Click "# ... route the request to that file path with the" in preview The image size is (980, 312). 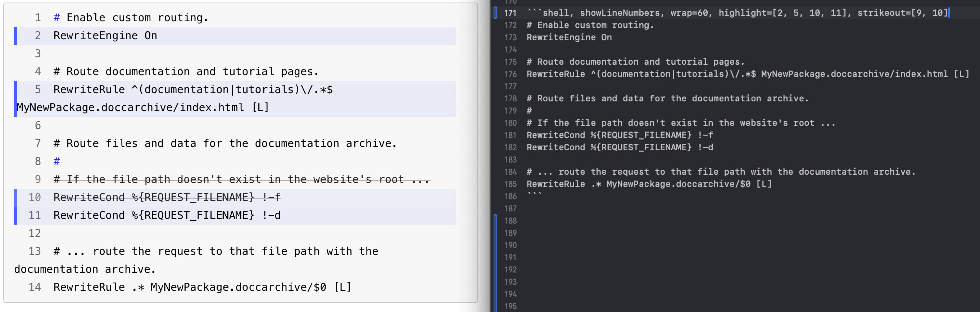pyautogui.click(x=216, y=251)
